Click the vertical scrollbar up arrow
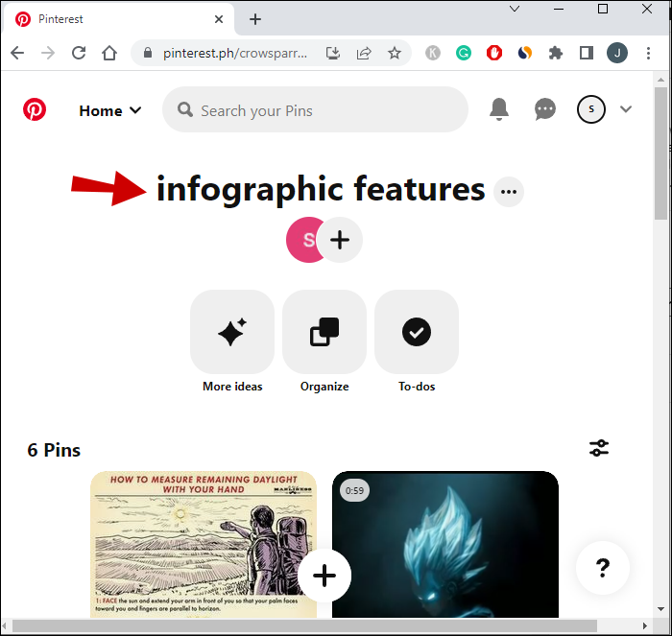Viewport: 672px width, 636px height. (x=660, y=80)
